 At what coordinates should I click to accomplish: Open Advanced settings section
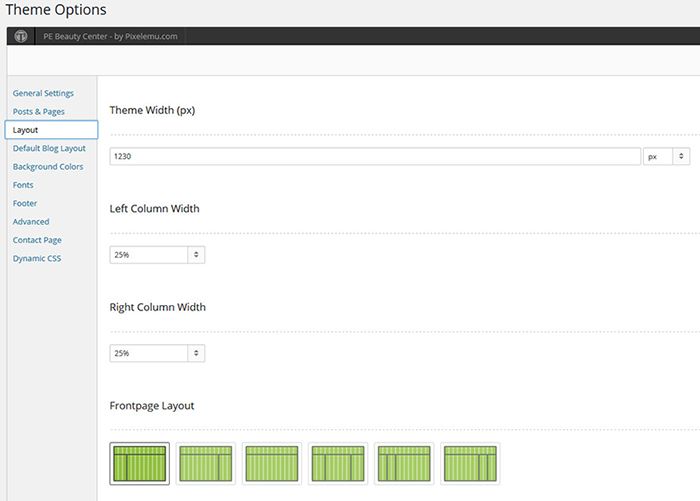click(x=31, y=221)
